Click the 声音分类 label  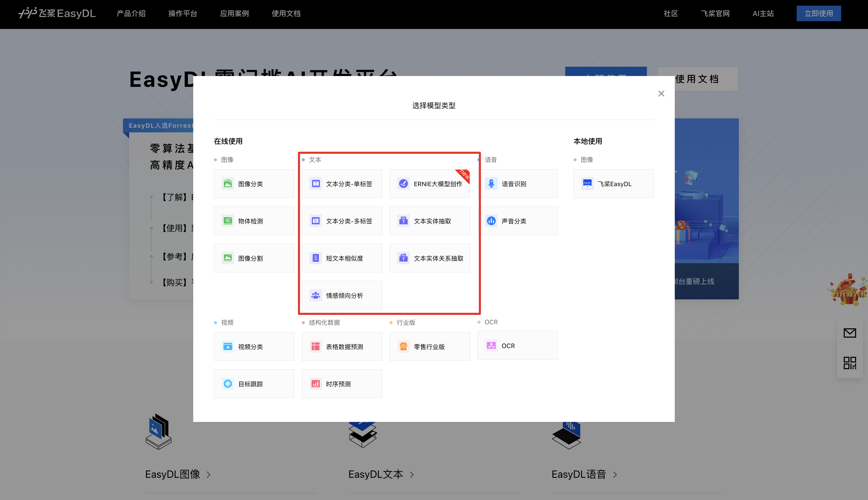tap(514, 221)
